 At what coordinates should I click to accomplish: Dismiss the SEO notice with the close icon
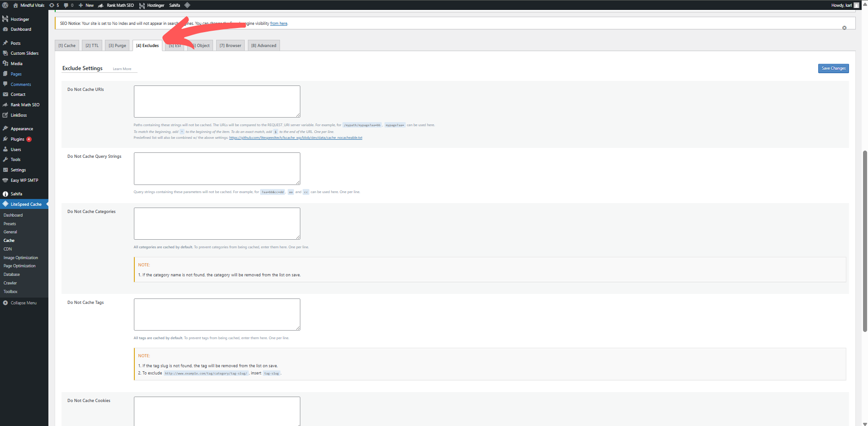click(844, 28)
